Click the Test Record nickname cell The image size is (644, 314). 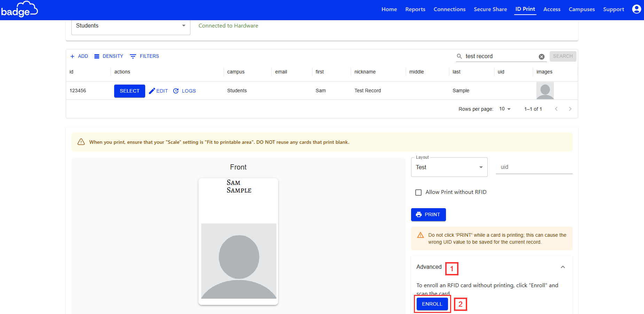368,91
